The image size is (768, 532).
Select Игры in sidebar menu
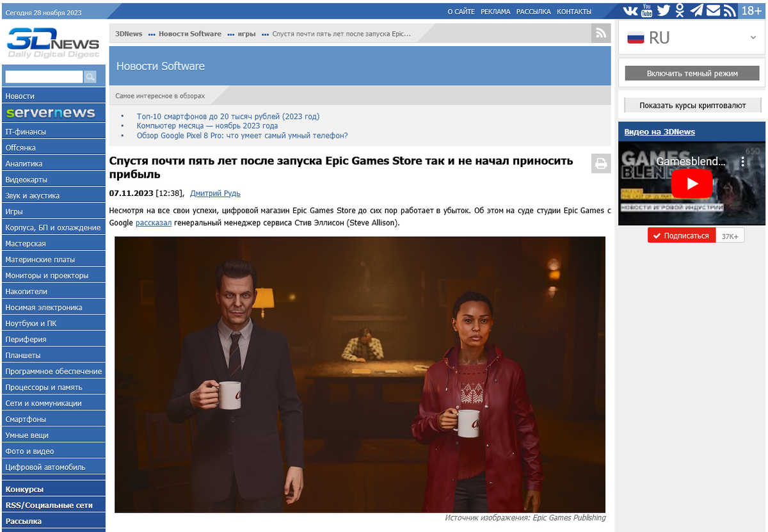point(53,211)
